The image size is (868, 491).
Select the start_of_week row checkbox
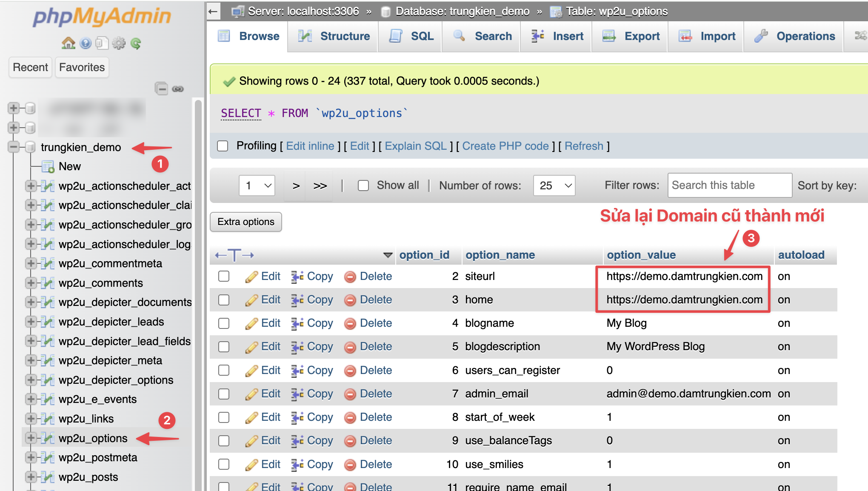click(x=224, y=417)
